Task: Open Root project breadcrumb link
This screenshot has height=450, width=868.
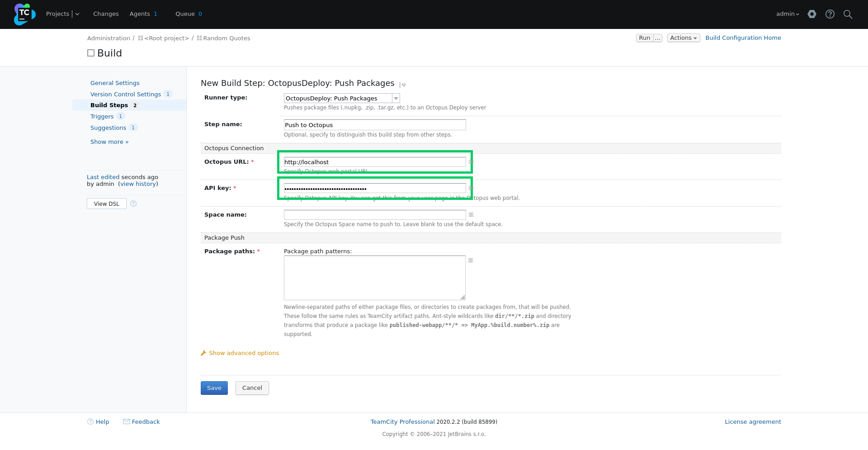Action: tap(166, 38)
